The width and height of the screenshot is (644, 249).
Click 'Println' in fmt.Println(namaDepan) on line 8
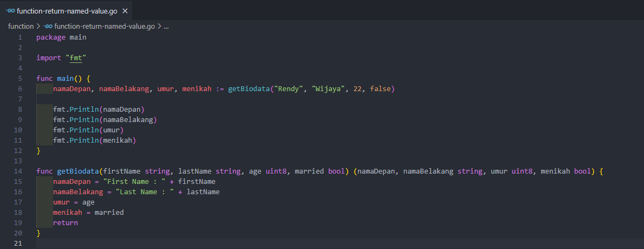point(84,110)
